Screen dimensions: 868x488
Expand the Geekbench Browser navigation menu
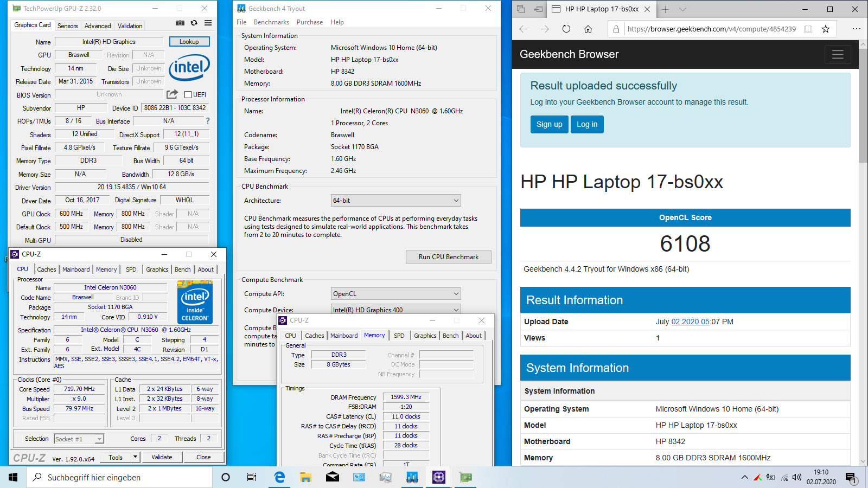click(838, 54)
